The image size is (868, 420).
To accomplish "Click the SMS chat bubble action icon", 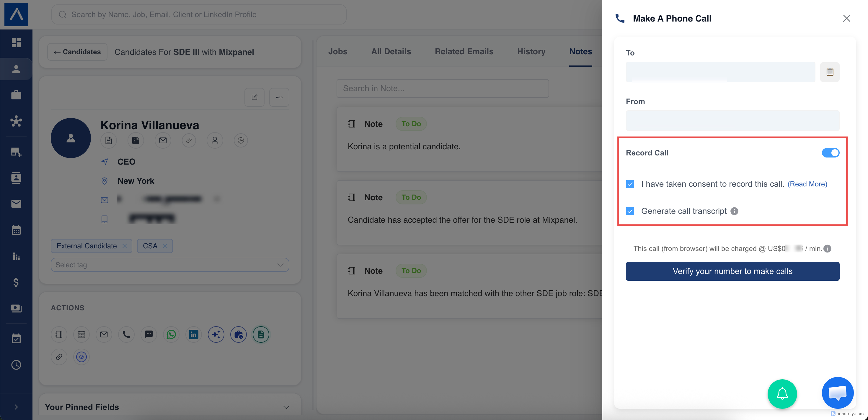I will click(x=149, y=334).
